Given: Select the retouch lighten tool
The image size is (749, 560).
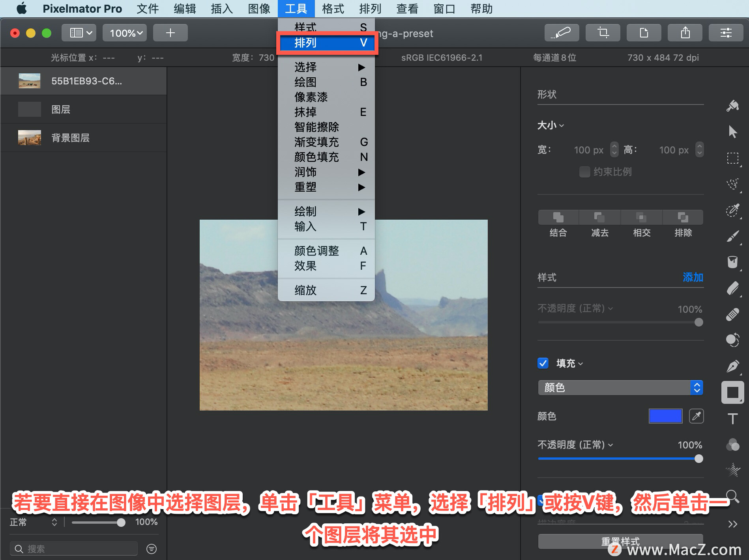Looking at the screenshot, I should [733, 340].
